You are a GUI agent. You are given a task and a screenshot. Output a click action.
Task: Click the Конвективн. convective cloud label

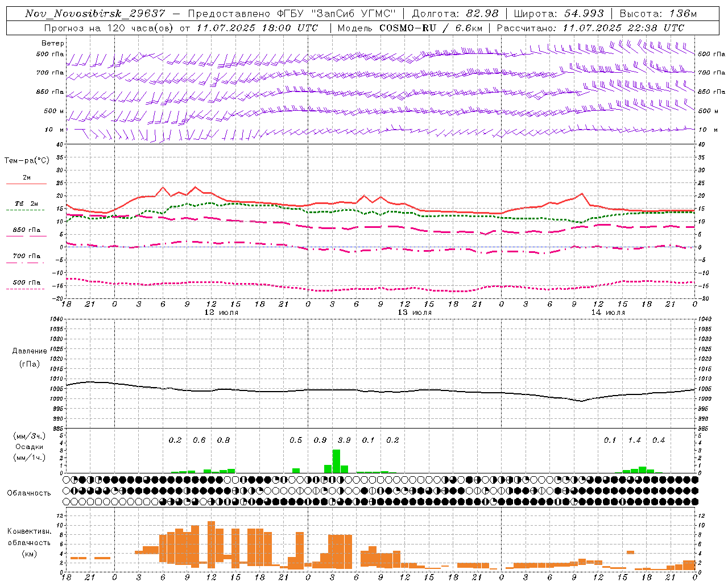tap(29, 531)
